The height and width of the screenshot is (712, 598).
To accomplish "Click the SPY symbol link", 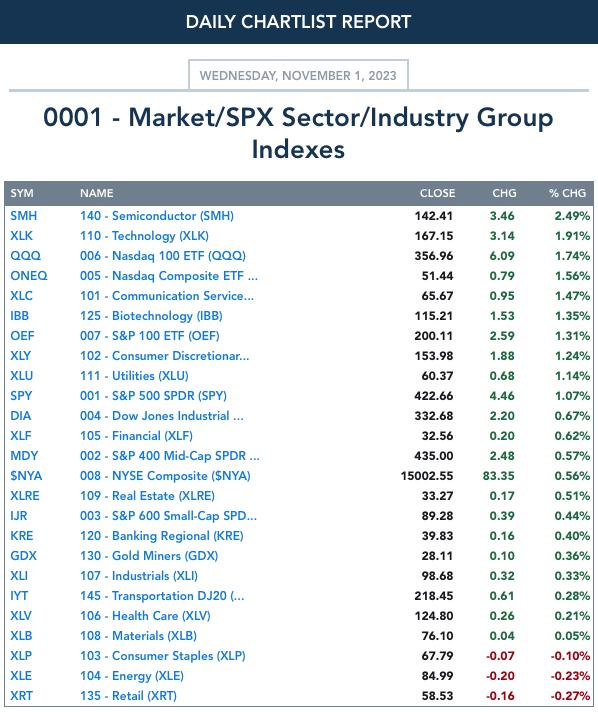I will point(21,396).
